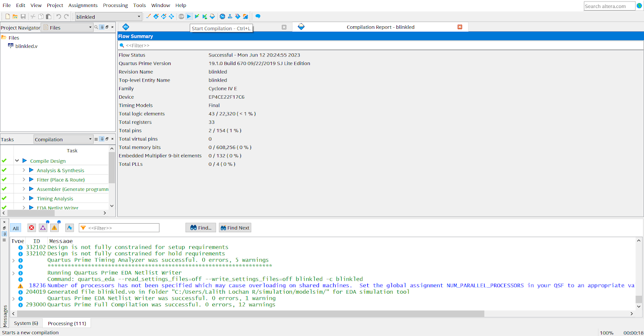This screenshot has width=644, height=336.
Task: Expand the Fitter (Place & Route) task
Action: (24, 179)
